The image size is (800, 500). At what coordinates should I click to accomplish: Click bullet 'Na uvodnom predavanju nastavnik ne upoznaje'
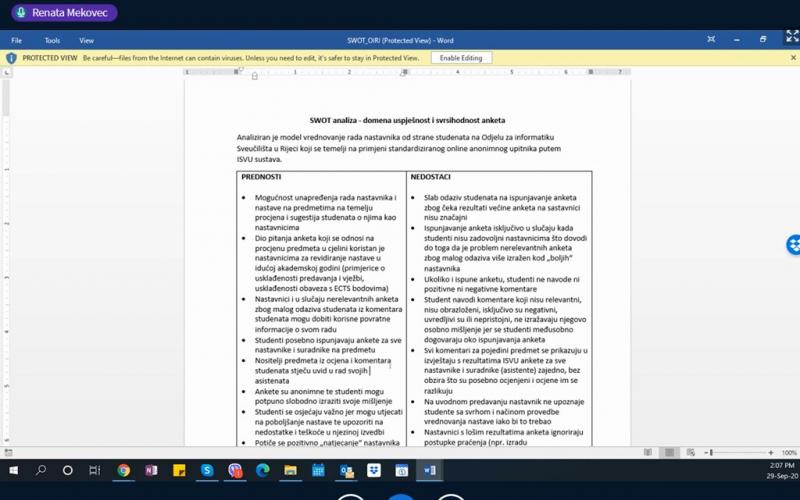point(504,411)
